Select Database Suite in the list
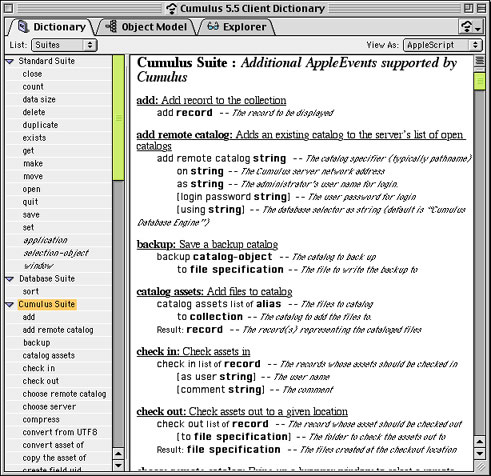Screen dimensions: 491x476 (x=47, y=279)
